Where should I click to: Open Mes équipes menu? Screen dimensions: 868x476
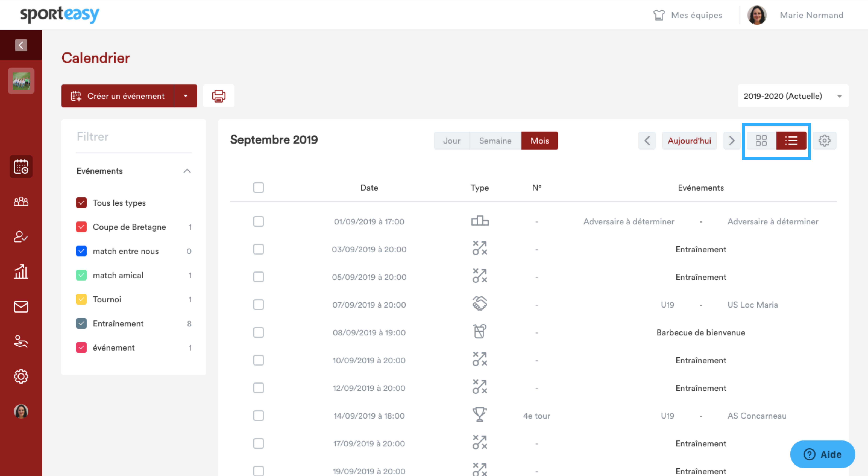688,15
